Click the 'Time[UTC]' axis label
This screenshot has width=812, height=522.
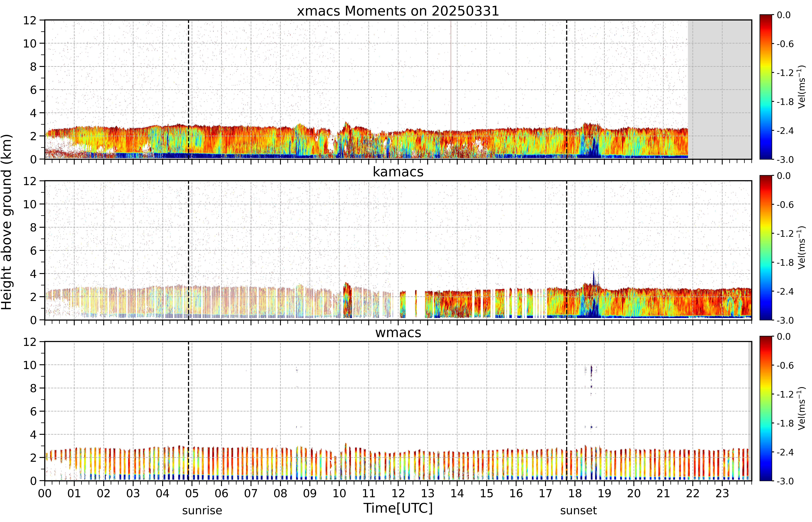tap(398, 508)
